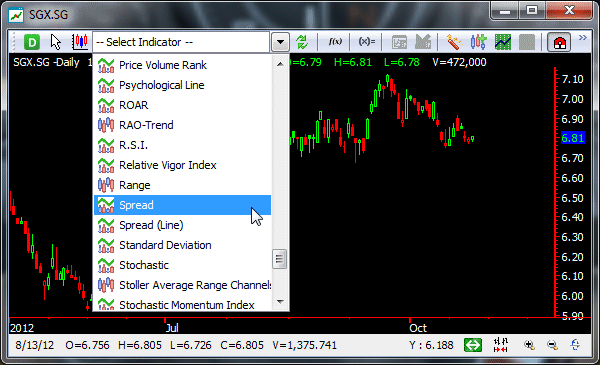Click the Select Indicator combo box field
The image size is (600, 365).
click(x=181, y=42)
